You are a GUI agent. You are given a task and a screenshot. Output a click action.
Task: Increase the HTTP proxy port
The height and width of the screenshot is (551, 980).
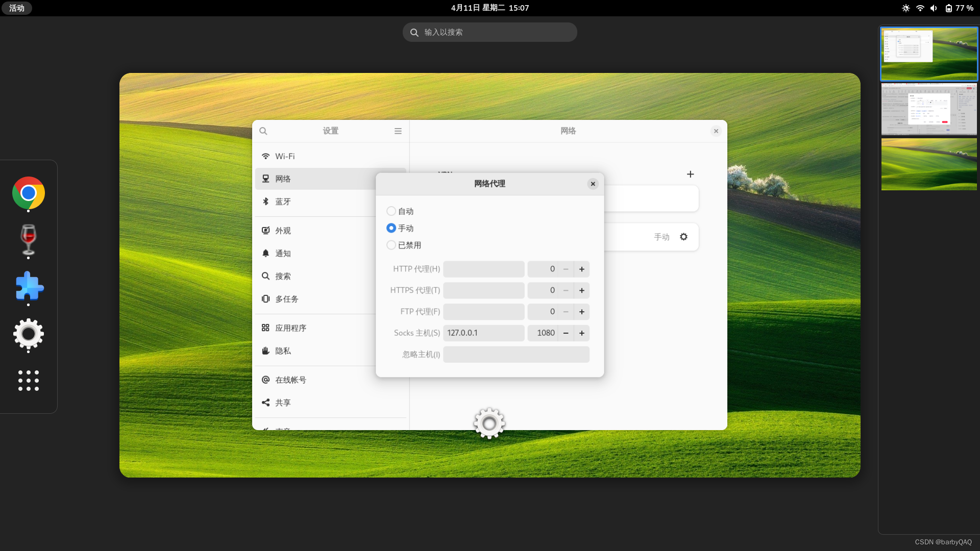[x=582, y=269]
